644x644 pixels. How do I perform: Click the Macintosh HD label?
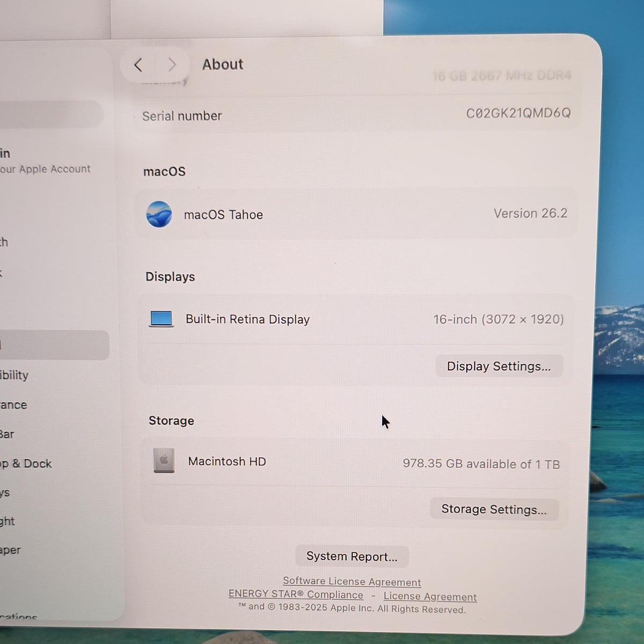click(x=227, y=462)
